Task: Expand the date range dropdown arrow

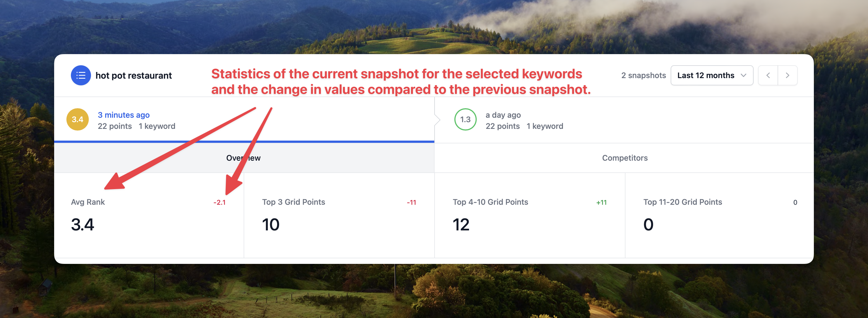Action: (743, 76)
